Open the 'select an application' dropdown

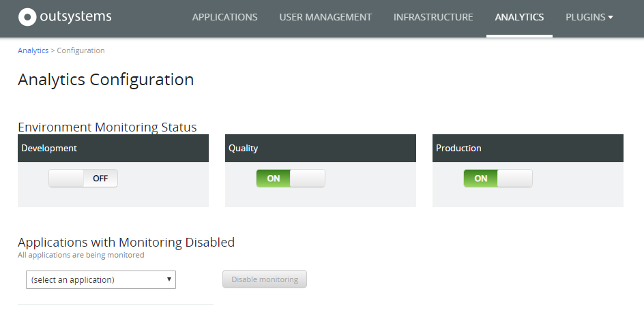coord(101,279)
